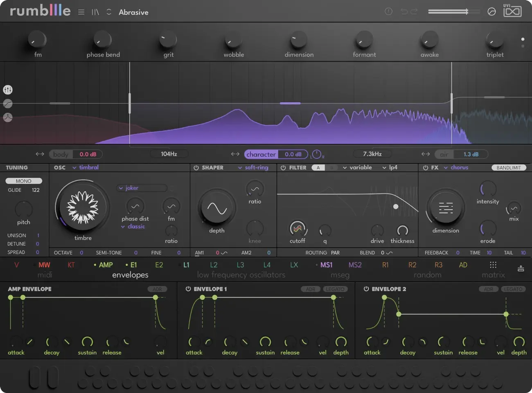
Task: Switch to the MS1 mseg tab
Action: coord(326,265)
